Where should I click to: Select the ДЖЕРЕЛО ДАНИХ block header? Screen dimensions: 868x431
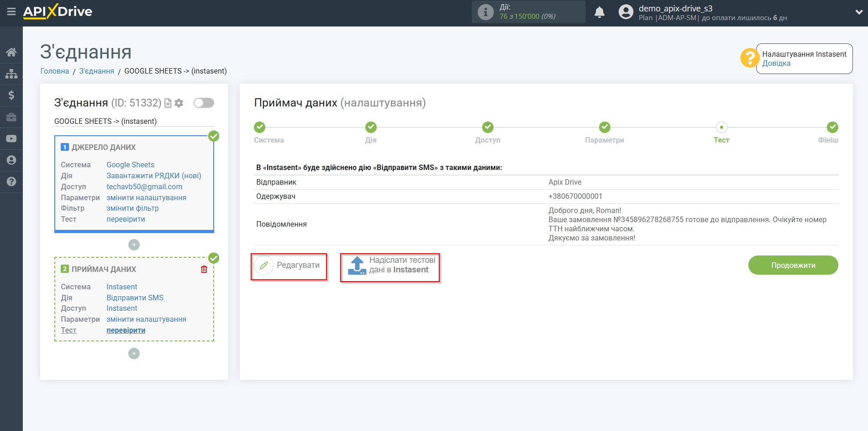tap(104, 147)
